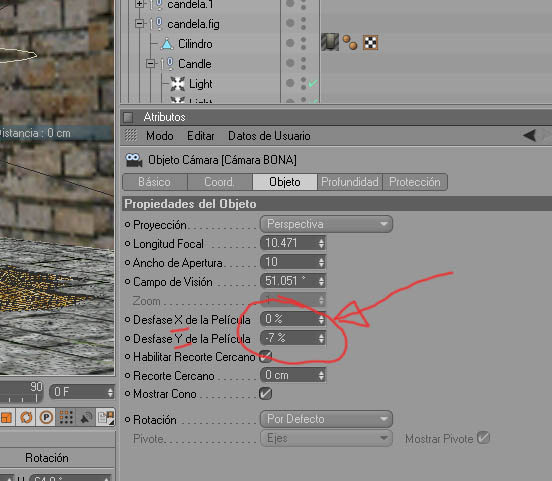Switch to the Profundidad tab
This screenshot has width=552, height=481.
350,182
